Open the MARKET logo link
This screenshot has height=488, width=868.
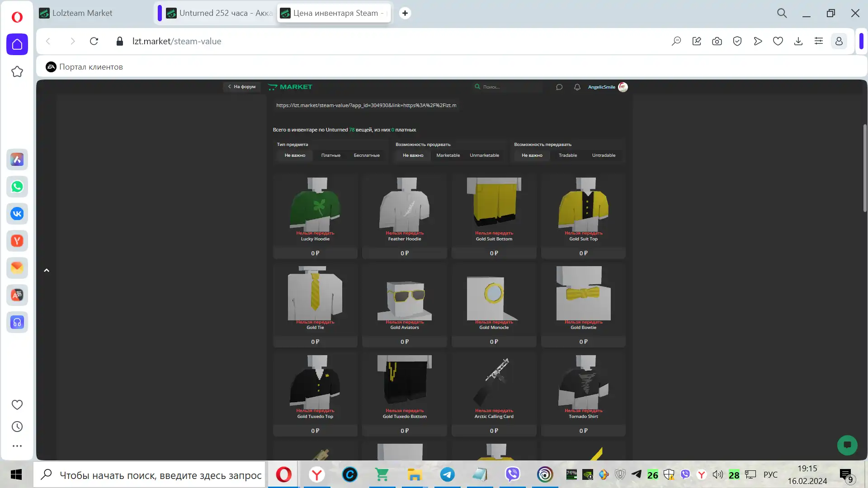[290, 87]
